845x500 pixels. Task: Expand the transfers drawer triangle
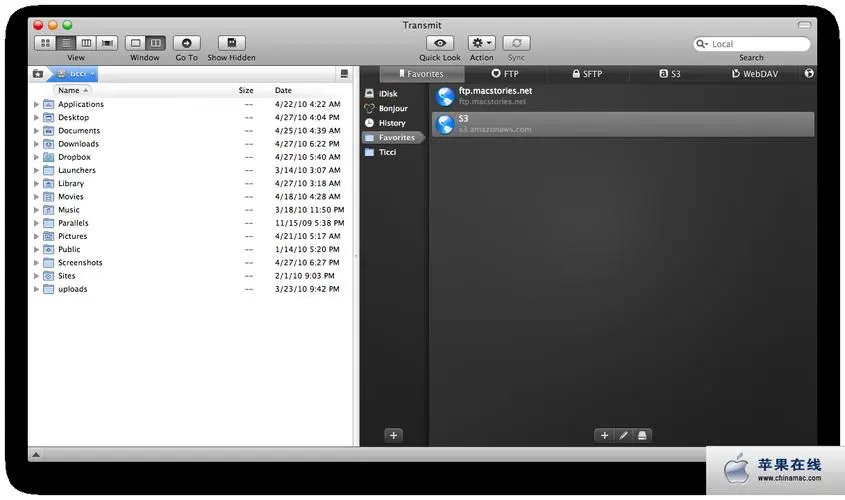(36, 455)
